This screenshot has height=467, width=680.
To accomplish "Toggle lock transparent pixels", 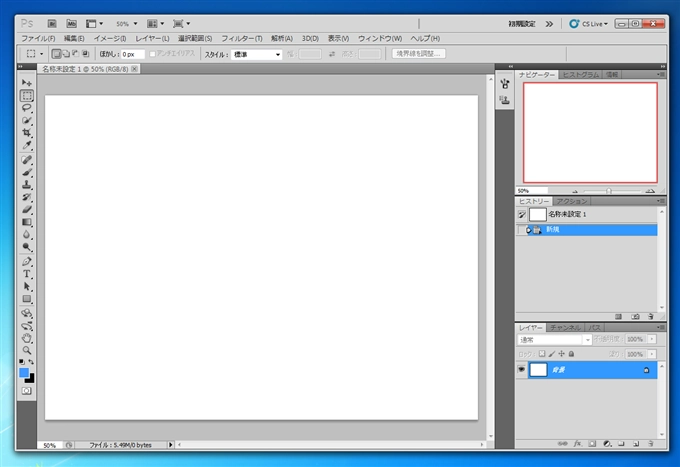I will pyautogui.click(x=542, y=354).
